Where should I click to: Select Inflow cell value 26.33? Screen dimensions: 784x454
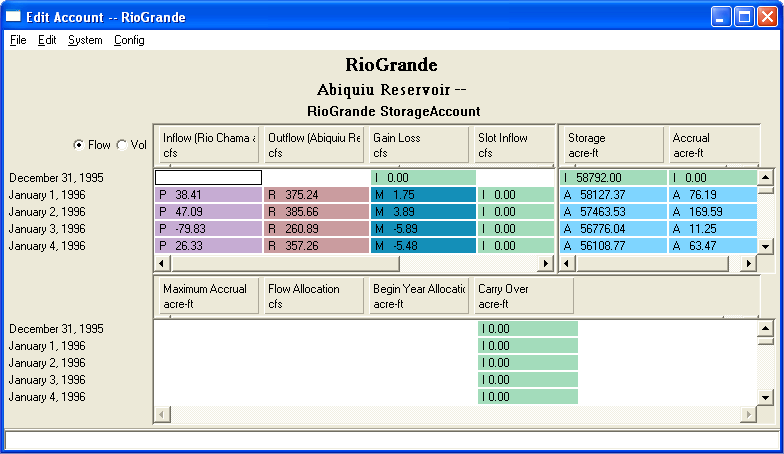click(x=208, y=246)
